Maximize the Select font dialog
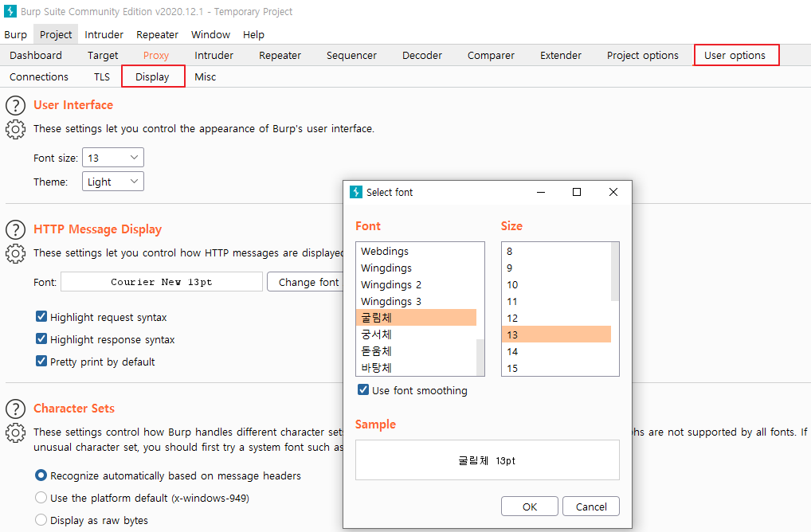Image resolution: width=811 pixels, height=532 pixels. [x=577, y=192]
